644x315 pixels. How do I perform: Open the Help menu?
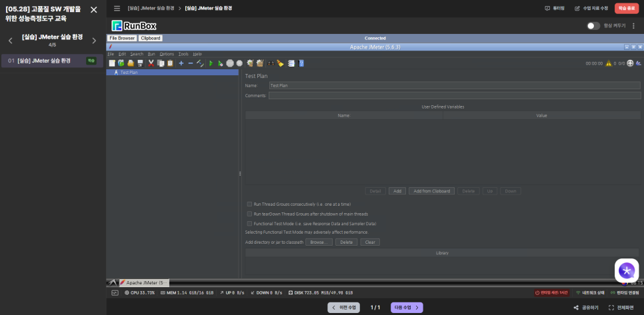(197, 54)
